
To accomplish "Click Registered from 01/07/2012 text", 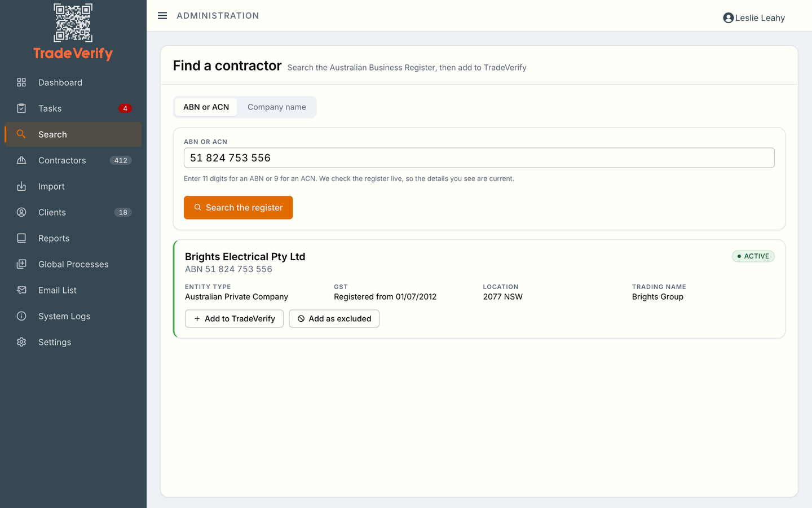I will pos(385,297).
